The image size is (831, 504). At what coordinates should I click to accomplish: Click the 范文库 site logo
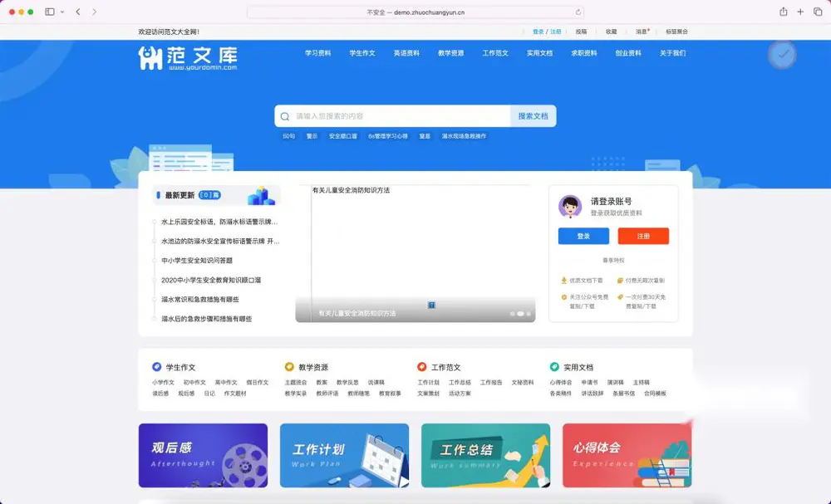188,57
